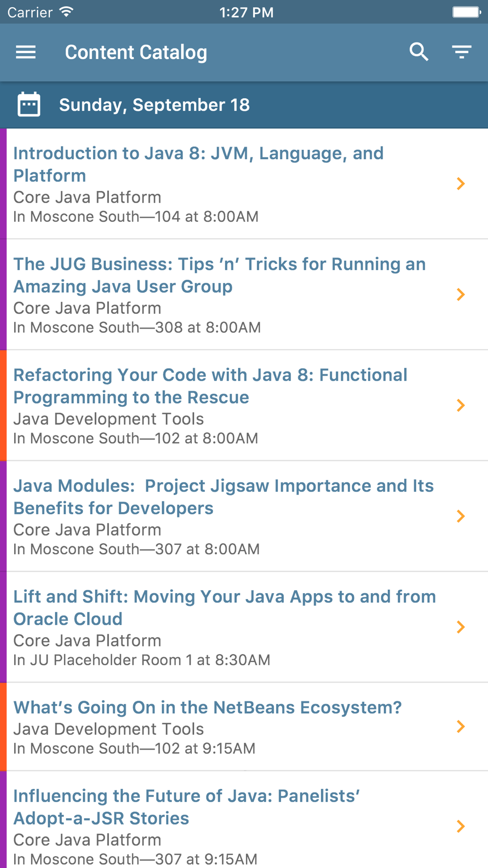Open chevron for Lift and Shift session

(460, 627)
